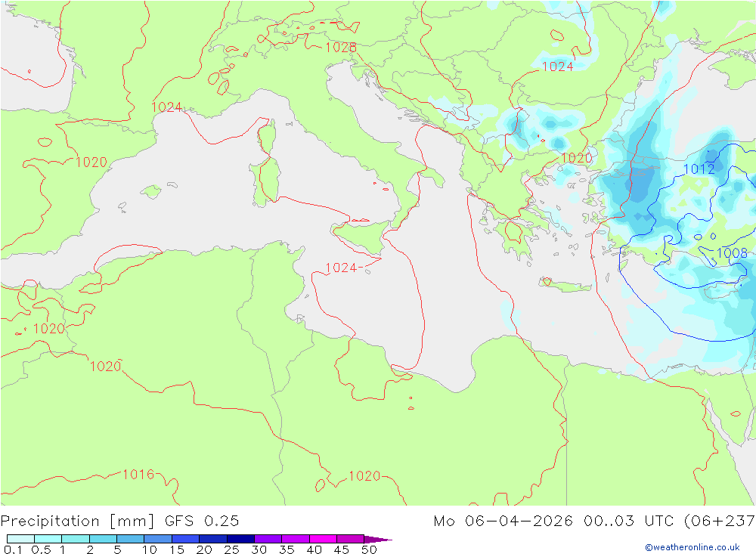Select the 15–20 mm legend swatch
The image size is (756, 554).
coord(185,539)
